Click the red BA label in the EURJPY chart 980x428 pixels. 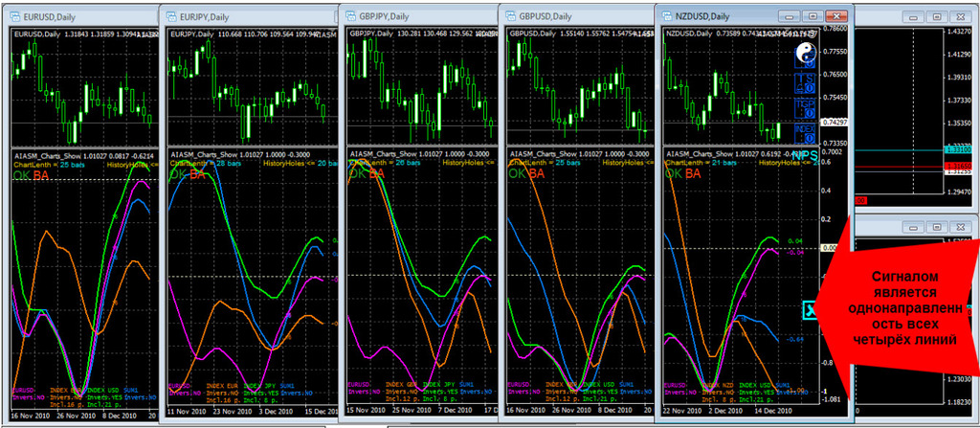point(197,174)
